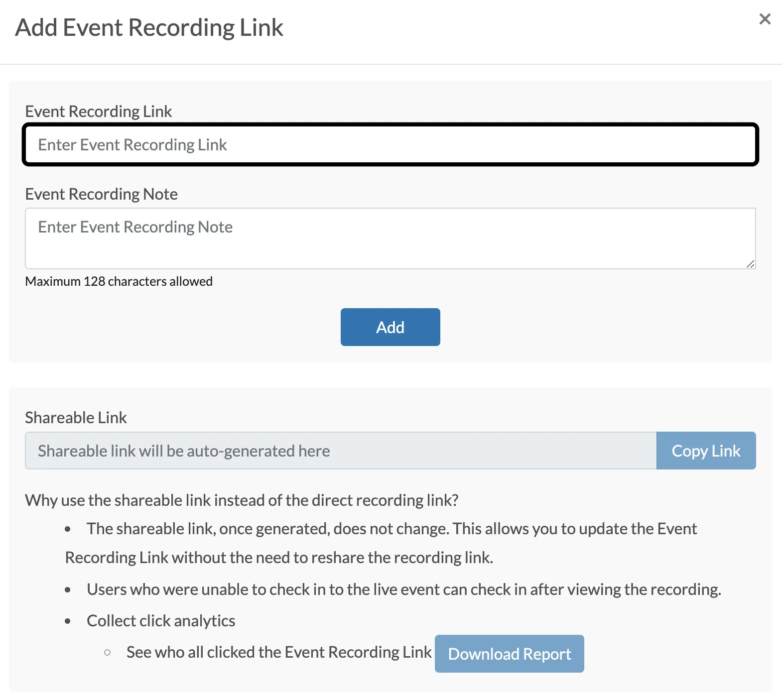Click the 'Shareable Link' label
The width and height of the screenshot is (782, 700).
point(76,418)
